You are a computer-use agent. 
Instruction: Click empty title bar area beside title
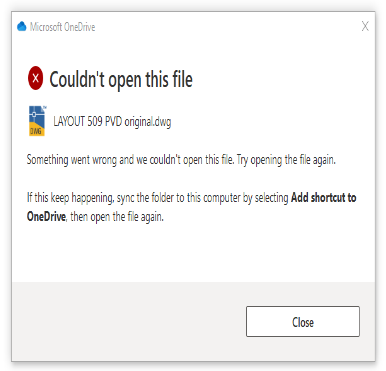[227, 27]
